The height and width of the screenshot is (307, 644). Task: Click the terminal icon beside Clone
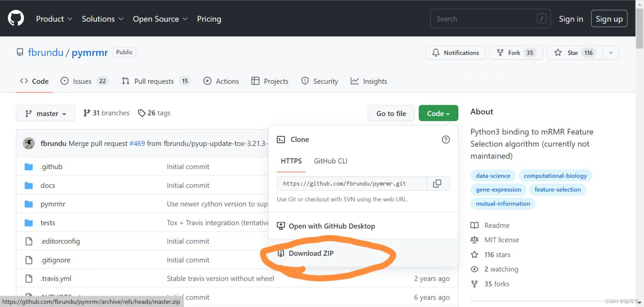(281, 139)
